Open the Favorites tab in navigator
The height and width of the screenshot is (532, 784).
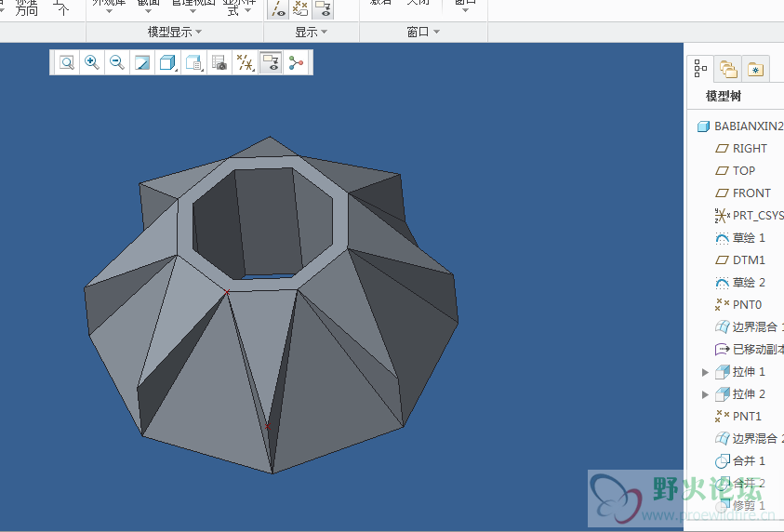(755, 69)
